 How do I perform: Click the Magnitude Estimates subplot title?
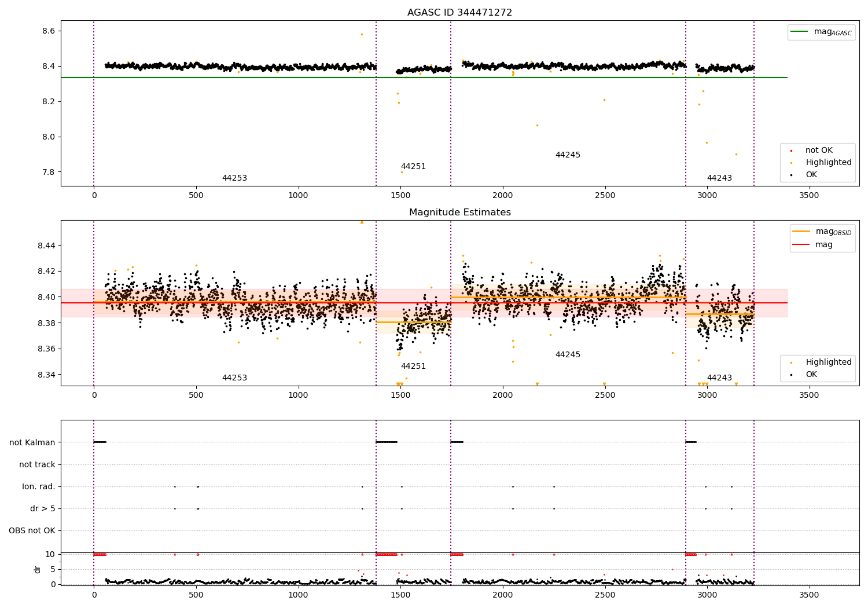coord(459,213)
